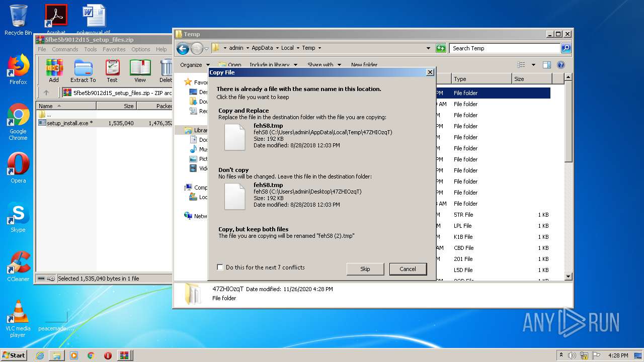Refresh the Temp folder address bar

(x=441, y=48)
